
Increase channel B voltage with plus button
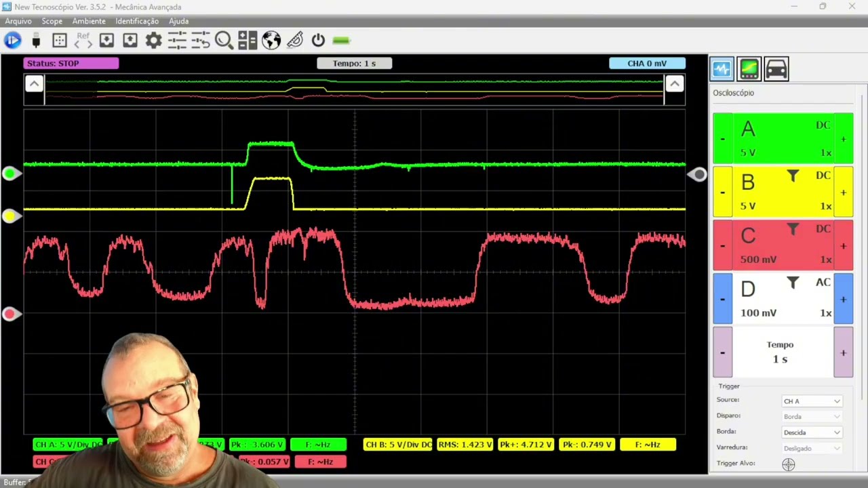pos(844,192)
